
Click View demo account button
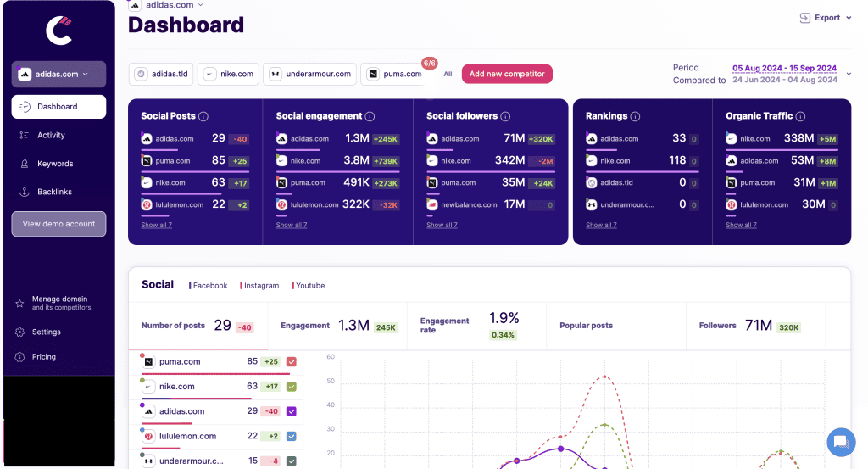[x=58, y=224]
